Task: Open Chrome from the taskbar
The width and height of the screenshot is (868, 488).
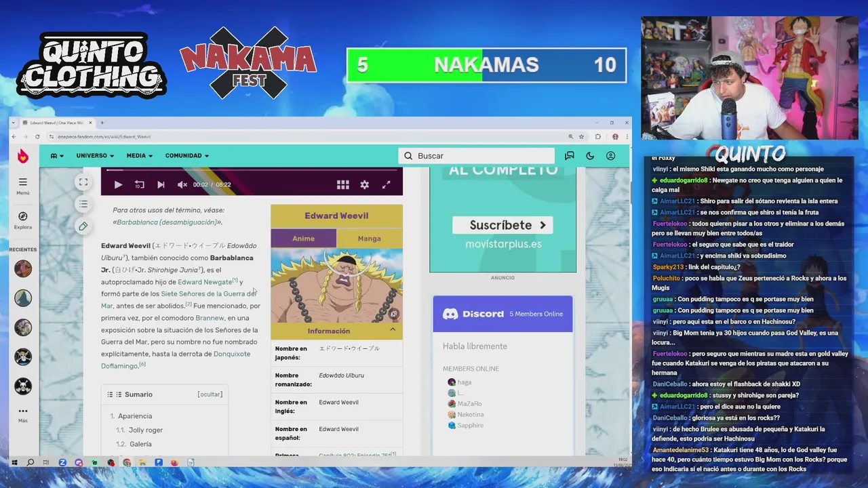Action: coord(127,463)
